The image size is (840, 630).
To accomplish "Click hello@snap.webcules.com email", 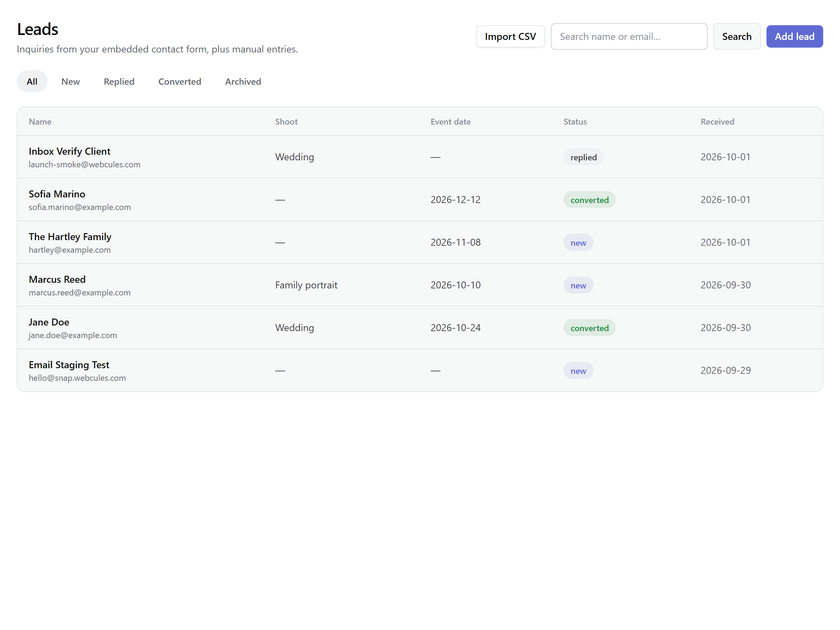I will click(x=77, y=378).
